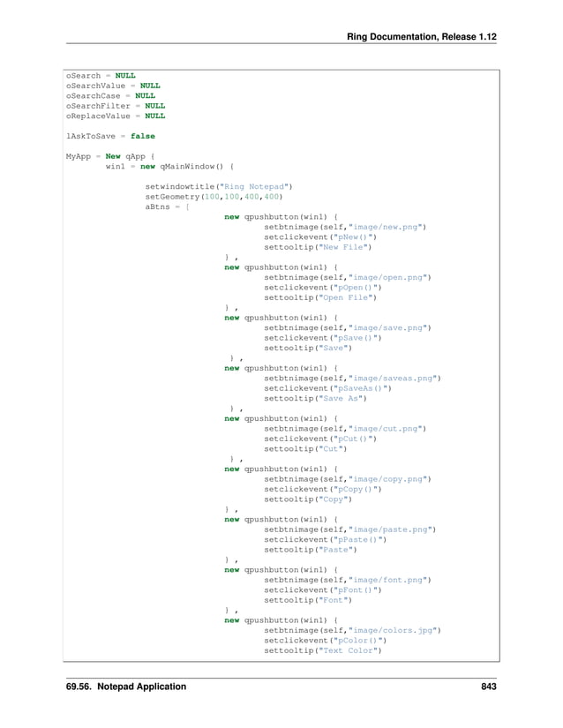The height and width of the screenshot is (728, 563).
Task: Select the line "MyApp = New qApp {"
Action: point(110,156)
